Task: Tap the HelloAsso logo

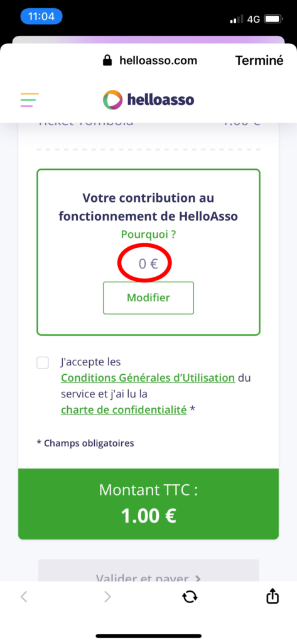Action: coord(148,100)
